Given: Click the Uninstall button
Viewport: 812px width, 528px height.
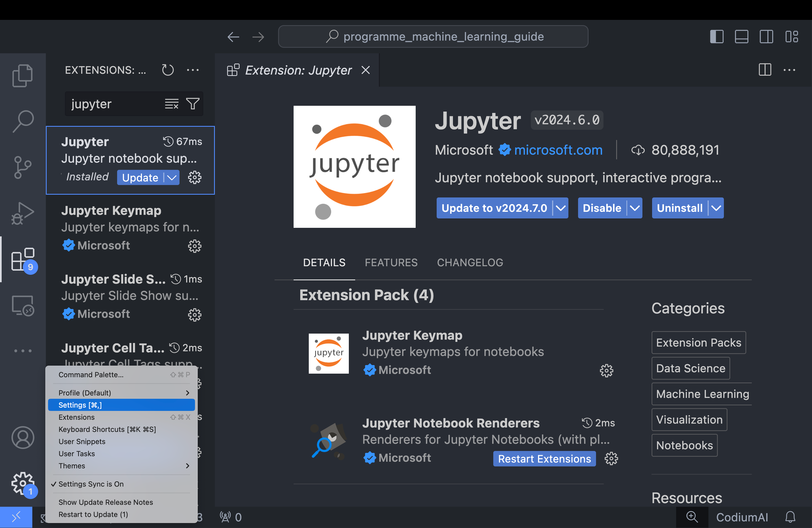Looking at the screenshot, I should 680,208.
